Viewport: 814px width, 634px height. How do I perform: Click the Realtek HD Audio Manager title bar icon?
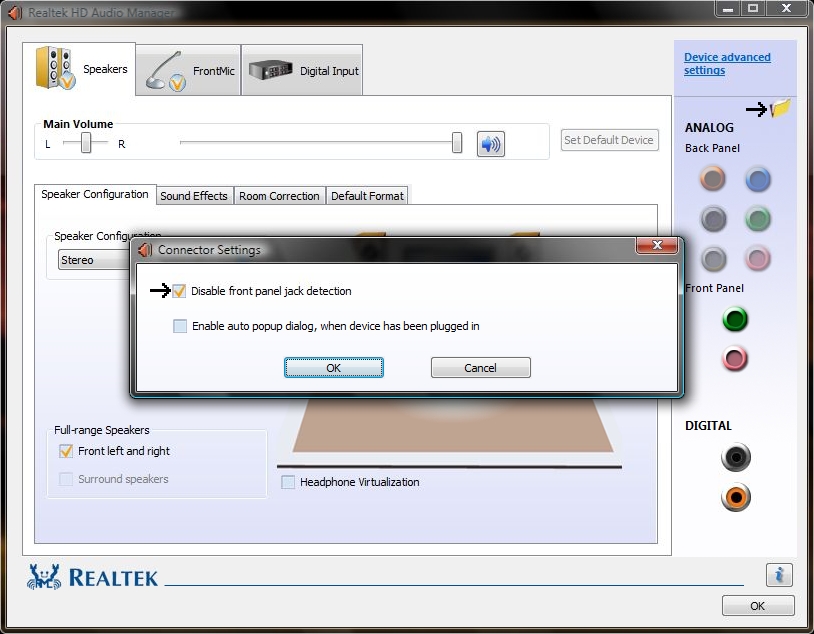pyautogui.click(x=16, y=12)
